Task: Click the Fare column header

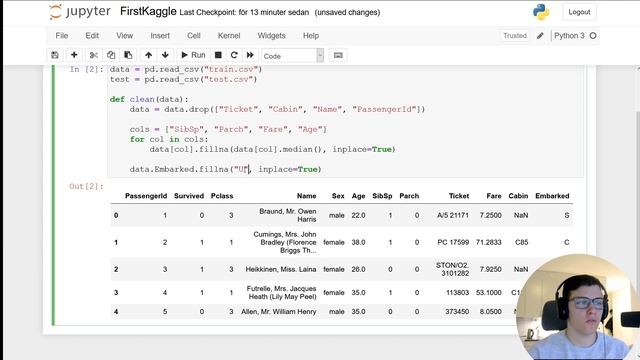Action: 494,196
